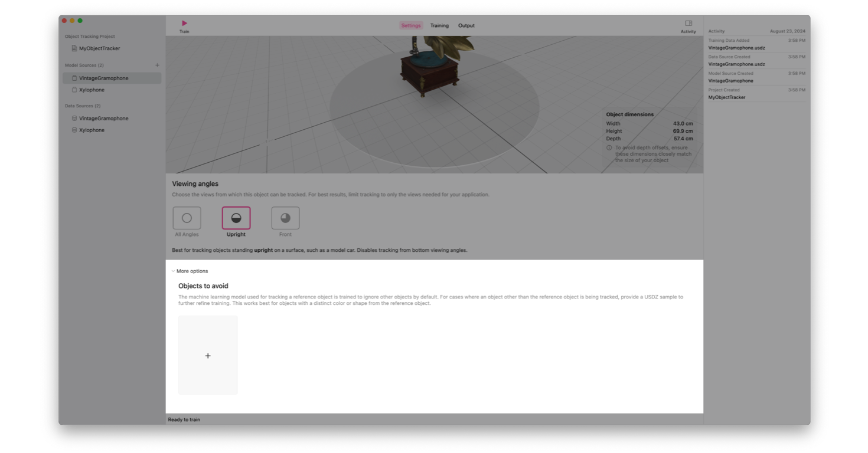Click the Xylophone model source icon
868x453 pixels.
(x=74, y=90)
